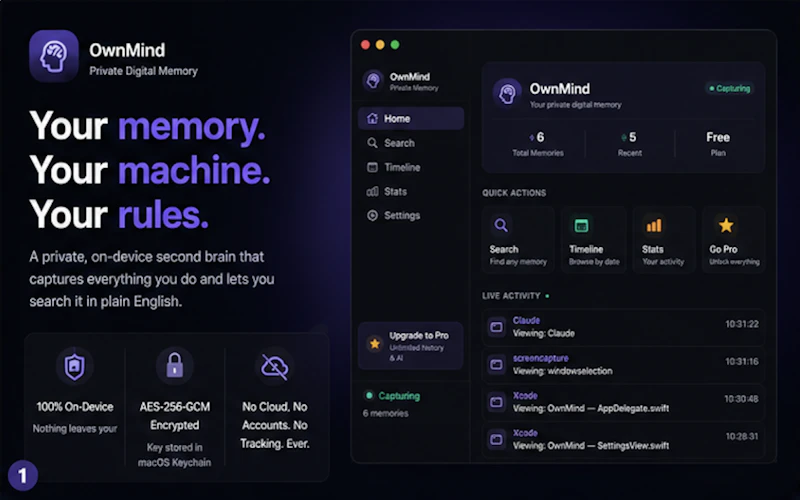Click the green calendar icon in Timeline card
The height and width of the screenshot is (500, 800).
581,225
